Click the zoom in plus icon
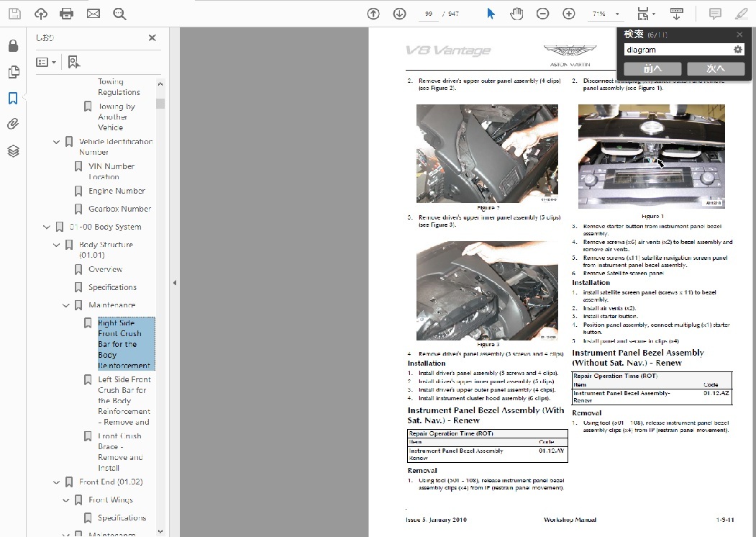This screenshot has width=756, height=537. pyautogui.click(x=569, y=14)
